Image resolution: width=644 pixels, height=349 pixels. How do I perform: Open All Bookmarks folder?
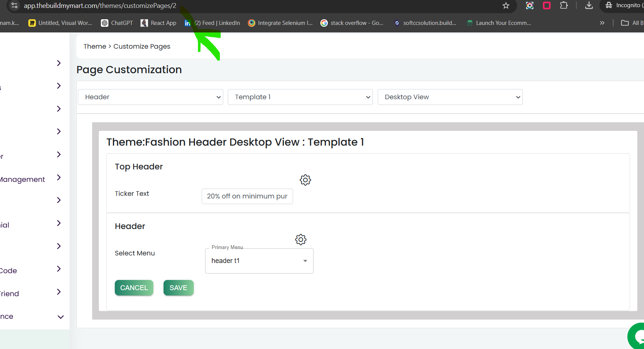(x=632, y=23)
